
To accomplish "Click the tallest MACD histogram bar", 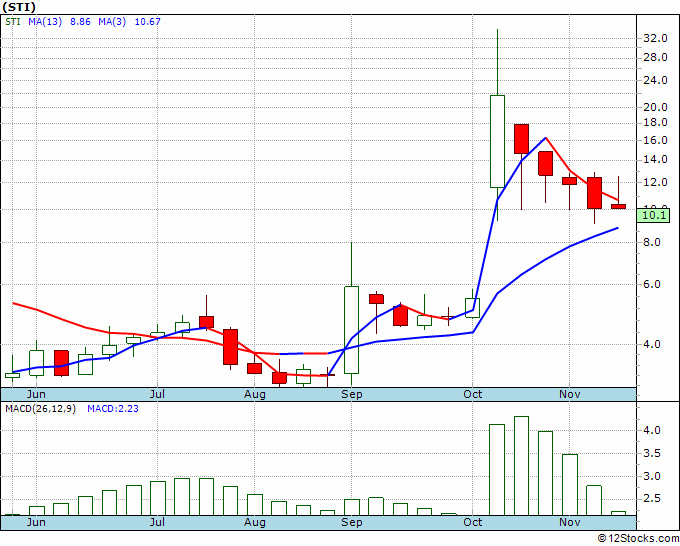I will pyautogui.click(x=521, y=466).
